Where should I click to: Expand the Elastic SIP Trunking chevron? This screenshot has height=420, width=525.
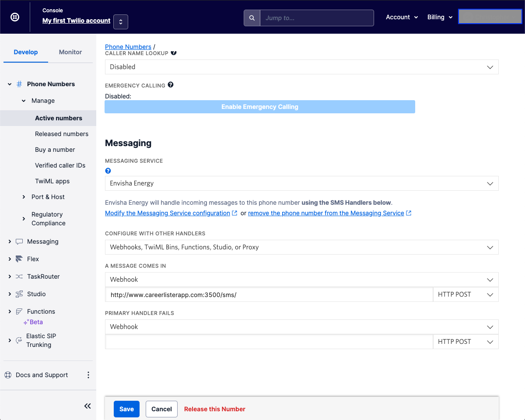(x=10, y=340)
